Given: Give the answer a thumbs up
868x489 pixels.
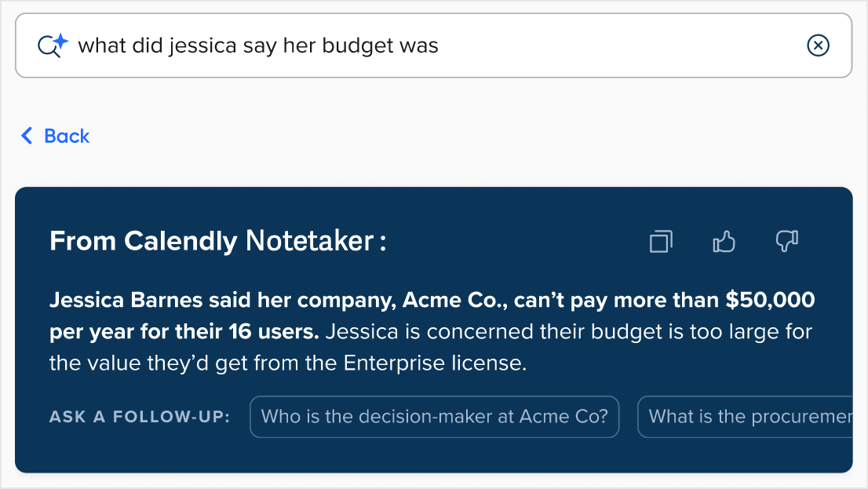Looking at the screenshot, I should [x=724, y=242].
